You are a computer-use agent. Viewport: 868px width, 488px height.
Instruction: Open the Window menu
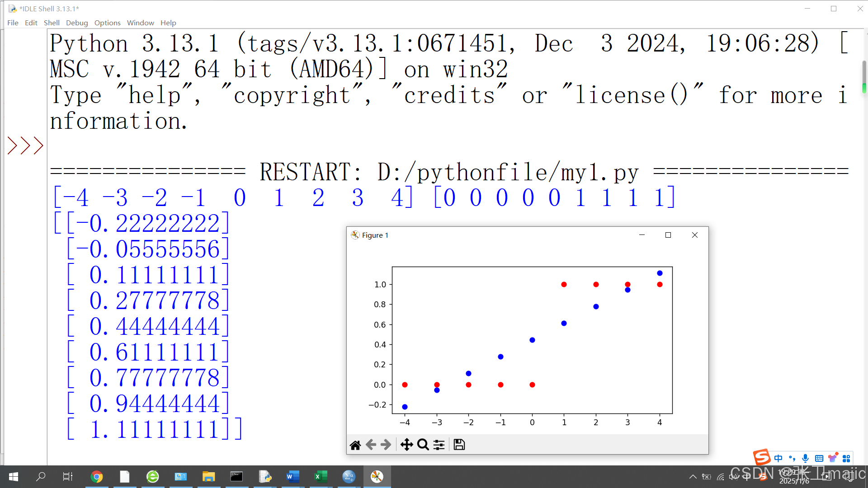140,23
